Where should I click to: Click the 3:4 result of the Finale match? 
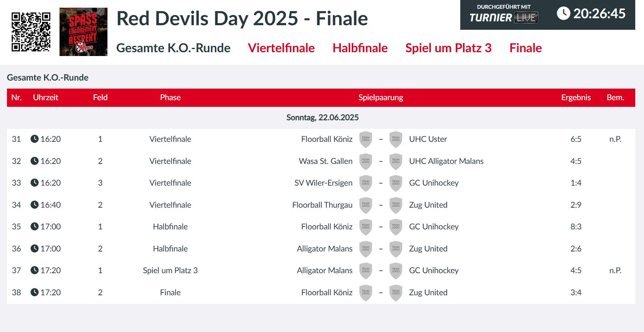coord(576,292)
